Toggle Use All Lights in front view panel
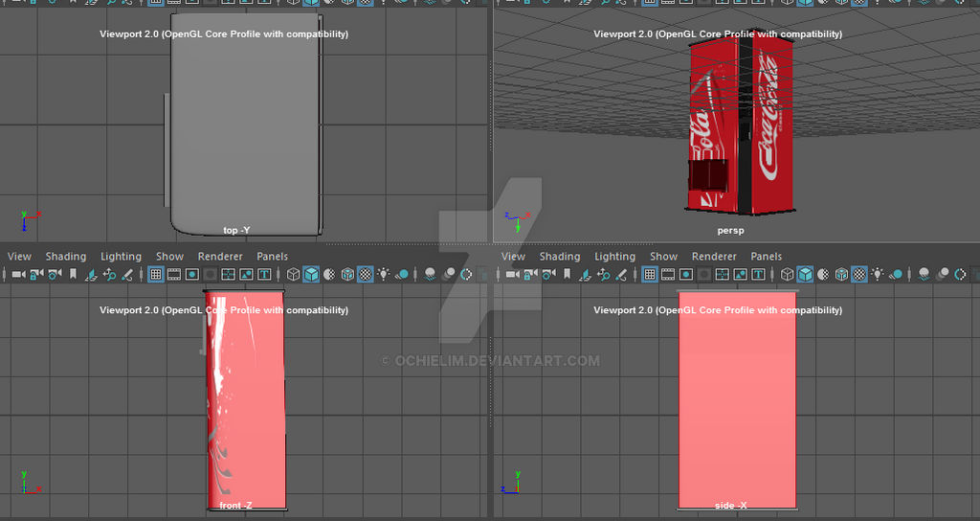 pos(383,273)
